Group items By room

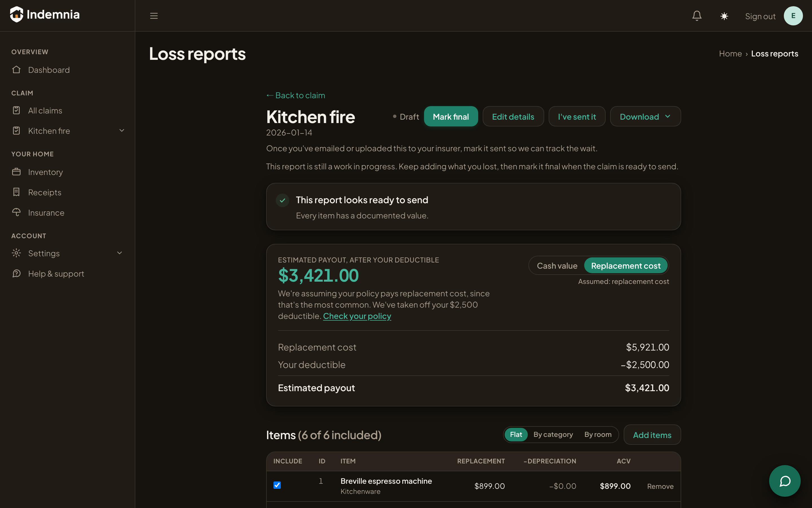[598, 434]
